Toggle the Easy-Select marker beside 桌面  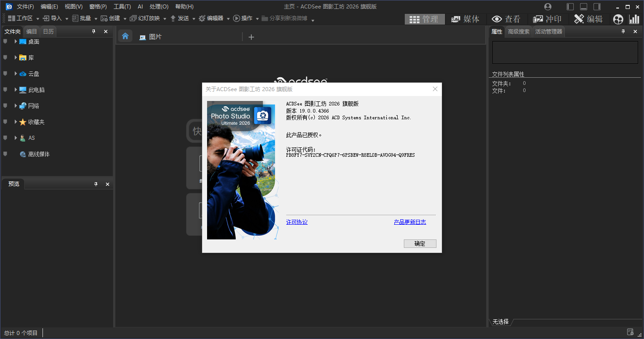tap(5, 42)
